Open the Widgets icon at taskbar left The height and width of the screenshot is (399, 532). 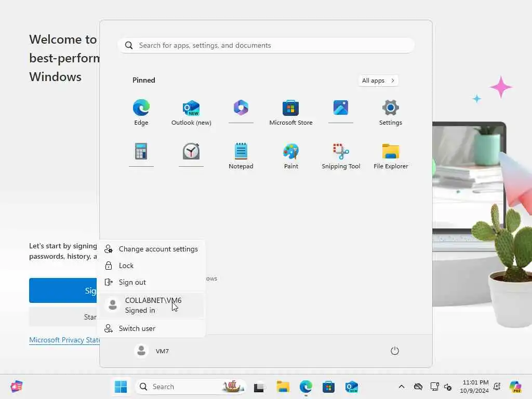tap(17, 387)
